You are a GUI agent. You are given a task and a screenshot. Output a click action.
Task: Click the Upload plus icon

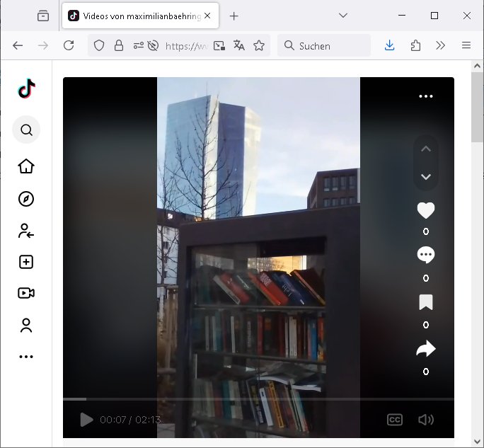pyautogui.click(x=26, y=262)
